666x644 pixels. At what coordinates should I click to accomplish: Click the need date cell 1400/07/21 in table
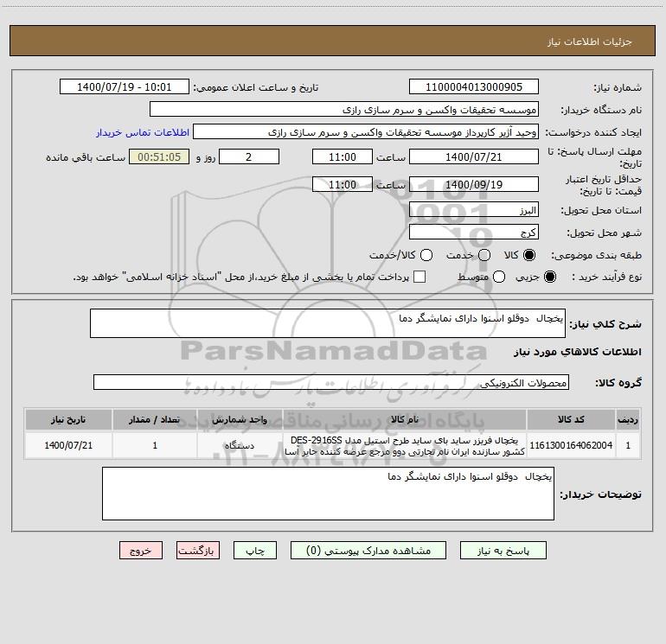(68, 445)
